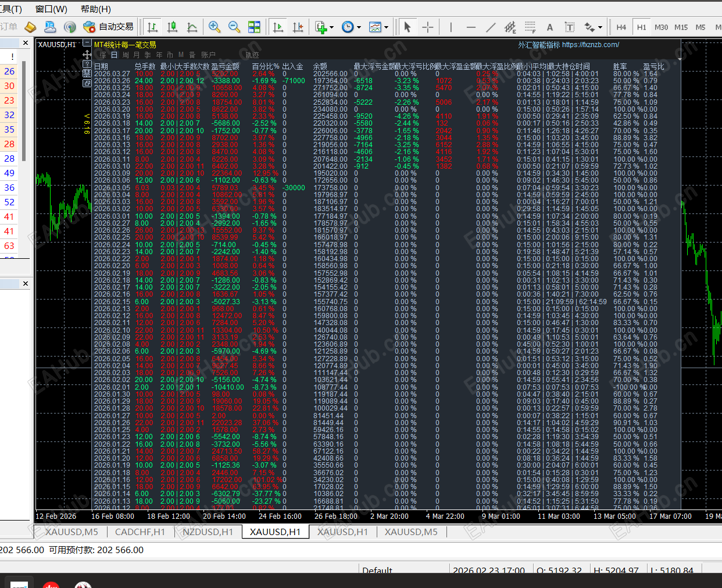Select the Horizontal Line tool
The width and height of the screenshot is (722, 588).
coord(471,27)
